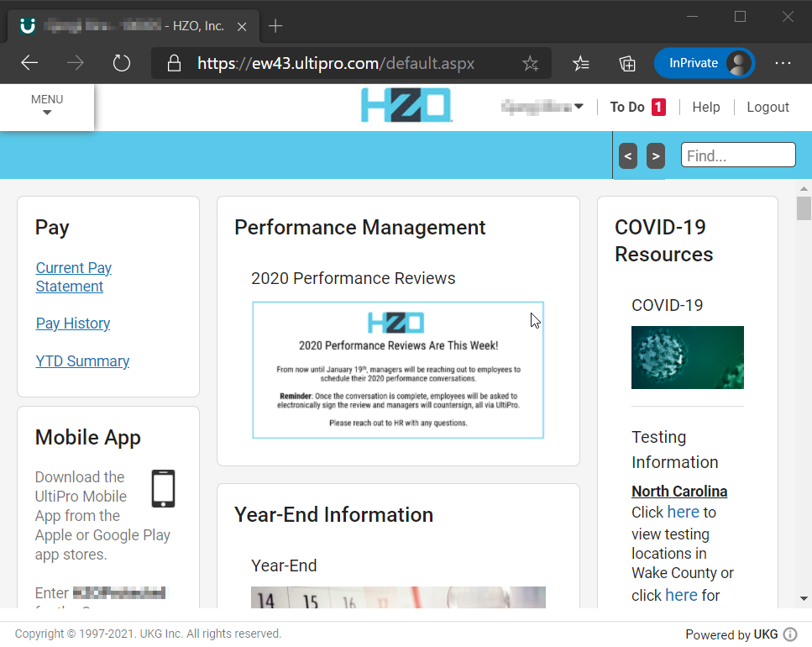Click the Performance Management heading
The height and width of the screenshot is (647, 812).
(359, 228)
